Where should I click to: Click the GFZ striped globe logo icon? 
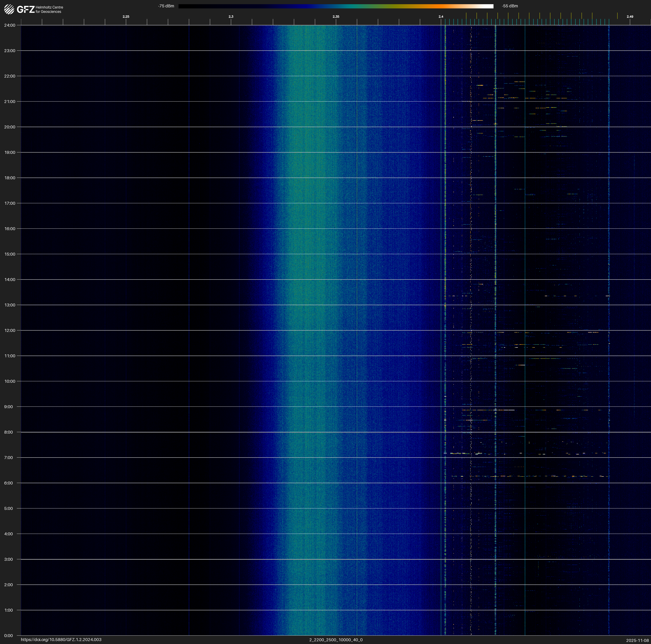pos(9,9)
